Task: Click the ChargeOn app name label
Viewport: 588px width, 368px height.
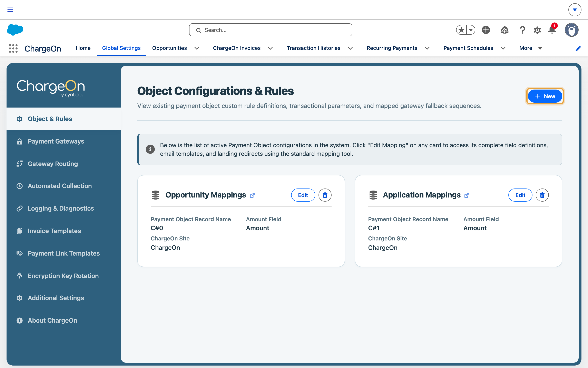Action: click(43, 49)
